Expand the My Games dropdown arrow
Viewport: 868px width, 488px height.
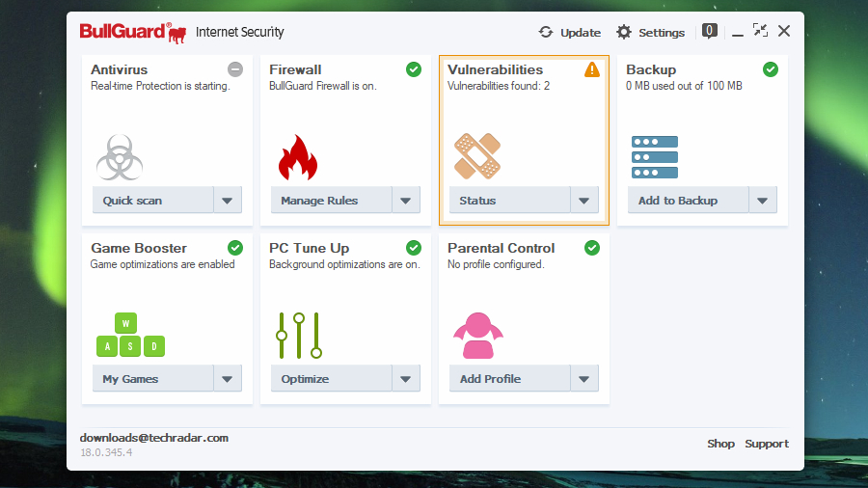[x=228, y=379]
